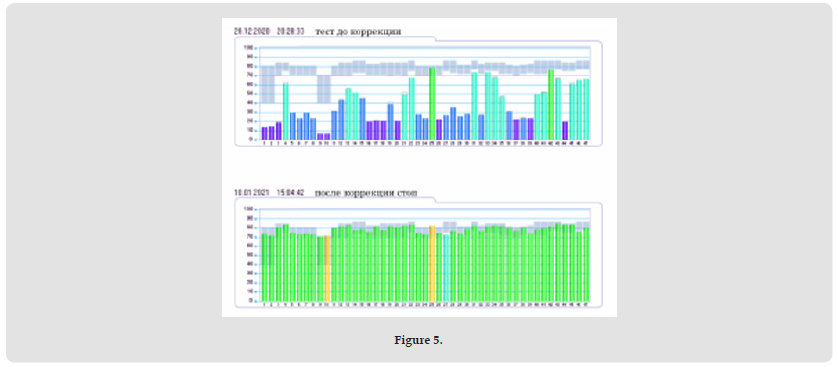838x367 pixels.
Task: Click the "Figure 5." caption
Action: click(418, 340)
